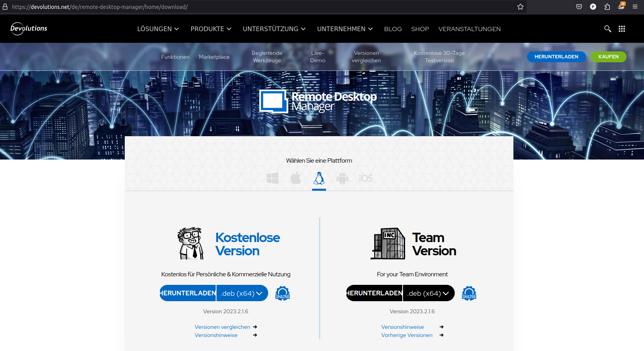Viewport: 644px width, 351px height.
Task: Select the Apple macOS platform icon
Action: 296,178
